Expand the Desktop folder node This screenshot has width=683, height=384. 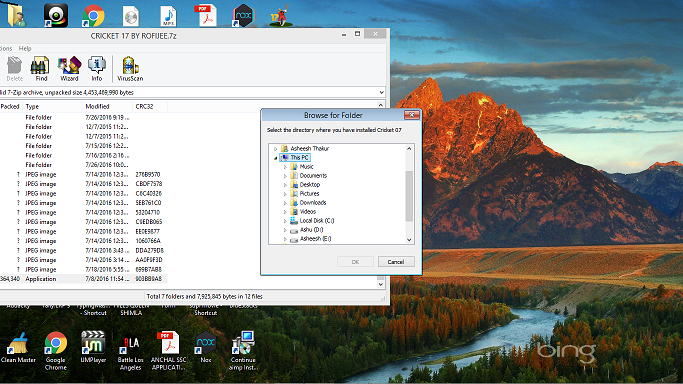tap(285, 185)
